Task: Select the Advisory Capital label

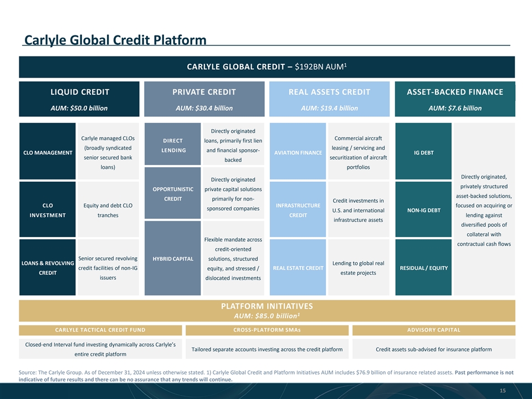Action: [x=433, y=330]
